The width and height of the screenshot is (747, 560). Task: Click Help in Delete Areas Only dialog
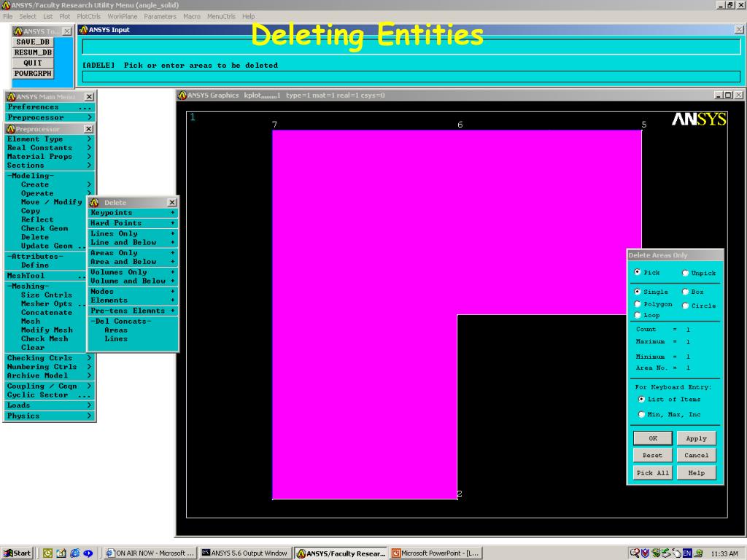point(696,472)
